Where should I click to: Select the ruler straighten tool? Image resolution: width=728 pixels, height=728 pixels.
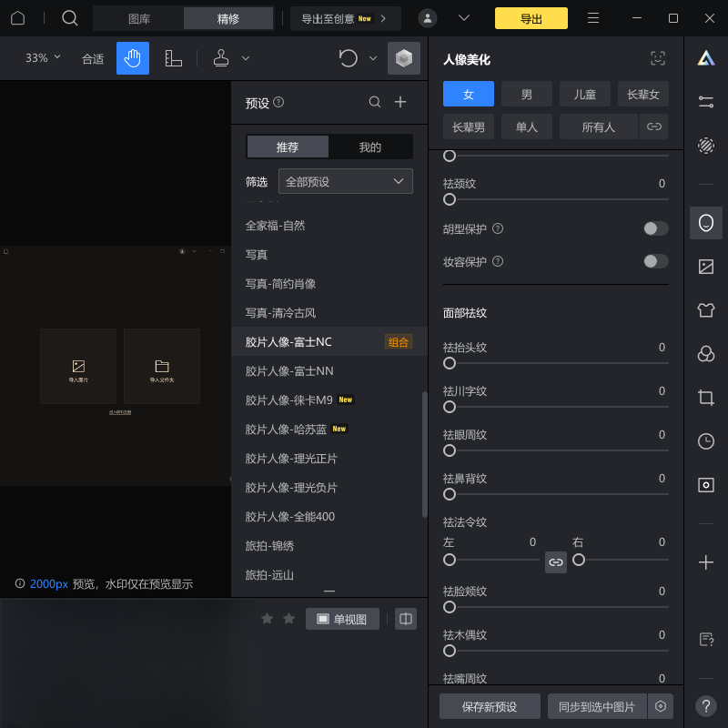173,58
